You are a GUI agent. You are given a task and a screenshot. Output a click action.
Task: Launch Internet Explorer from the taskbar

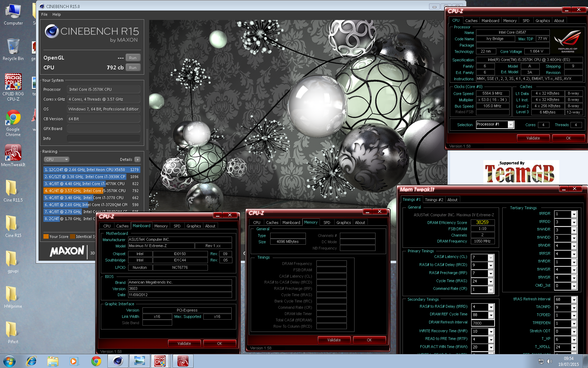coord(31,361)
